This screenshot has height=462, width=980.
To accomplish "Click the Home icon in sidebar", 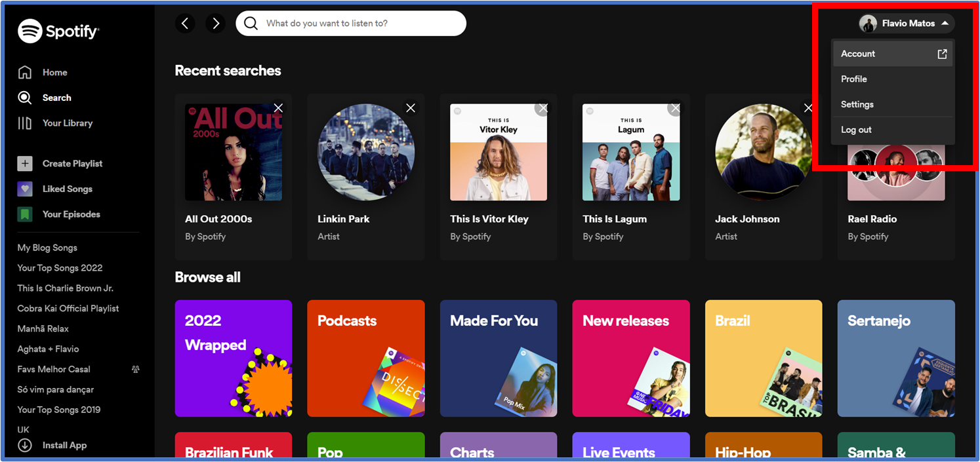I will point(25,72).
